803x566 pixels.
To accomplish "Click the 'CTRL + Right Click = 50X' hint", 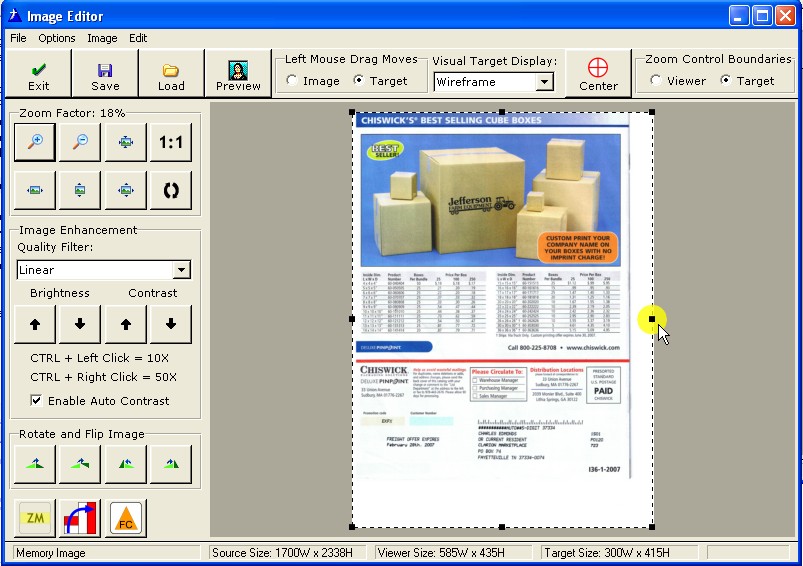I will (x=103, y=377).
